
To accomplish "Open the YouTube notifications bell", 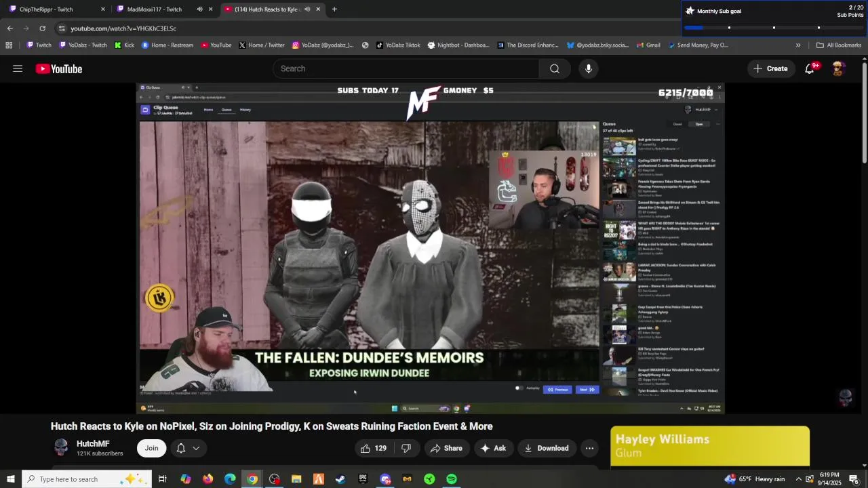I will [810, 68].
